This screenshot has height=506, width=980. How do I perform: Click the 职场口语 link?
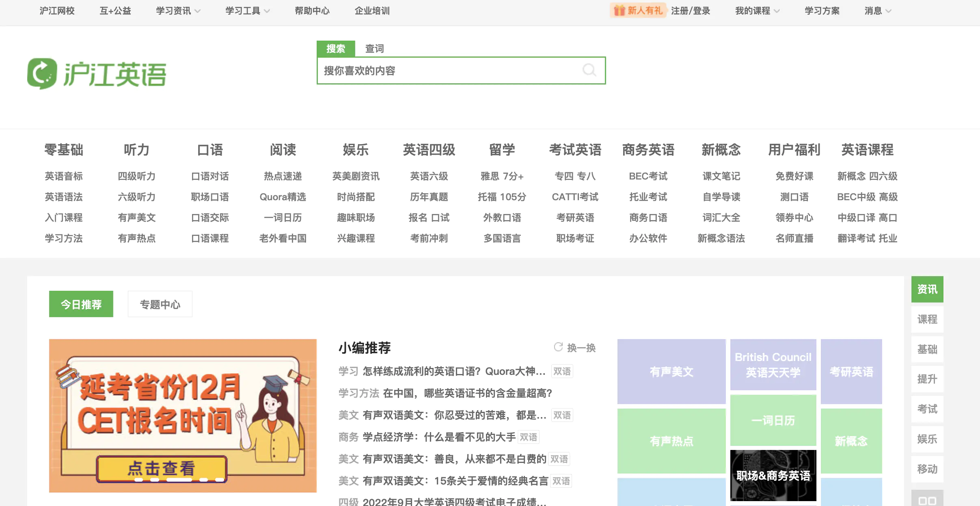click(x=210, y=197)
